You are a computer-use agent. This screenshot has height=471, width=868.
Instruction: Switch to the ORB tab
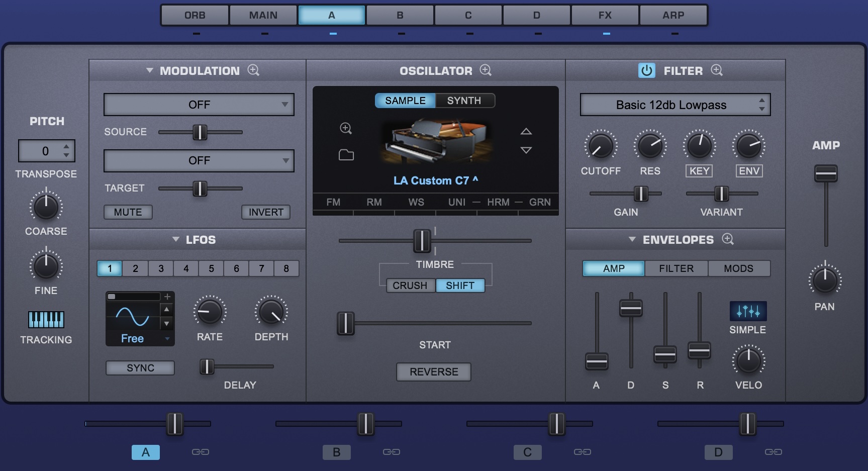click(x=195, y=15)
